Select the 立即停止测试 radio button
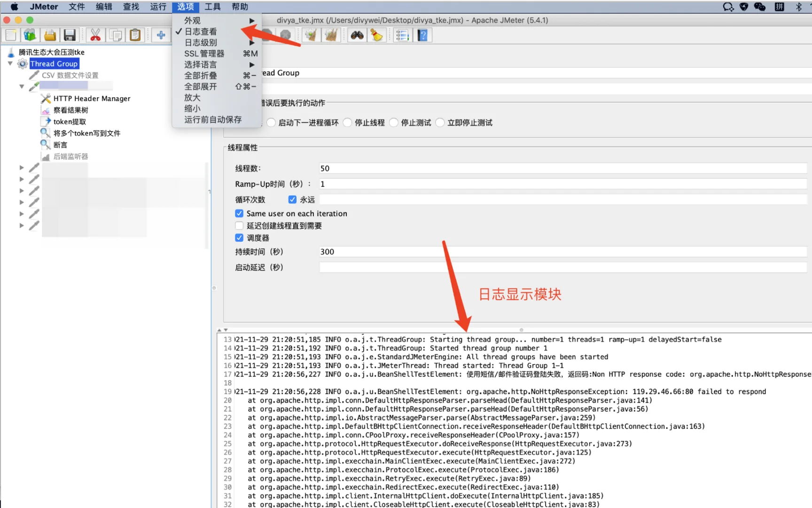This screenshot has width=812, height=508. [440, 122]
